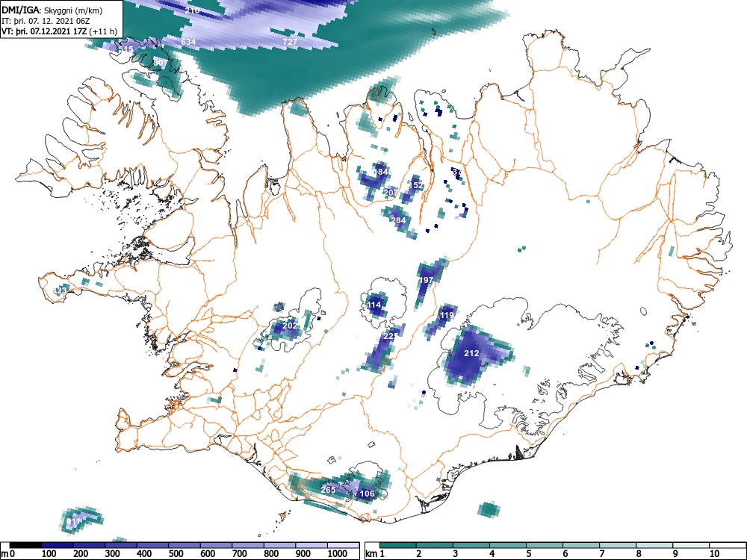
Task: Click the visibility value 634 on the map
Action: click(189, 42)
